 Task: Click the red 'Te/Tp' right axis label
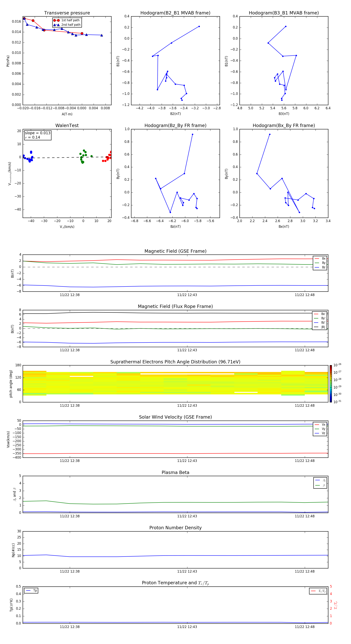point(336,605)
